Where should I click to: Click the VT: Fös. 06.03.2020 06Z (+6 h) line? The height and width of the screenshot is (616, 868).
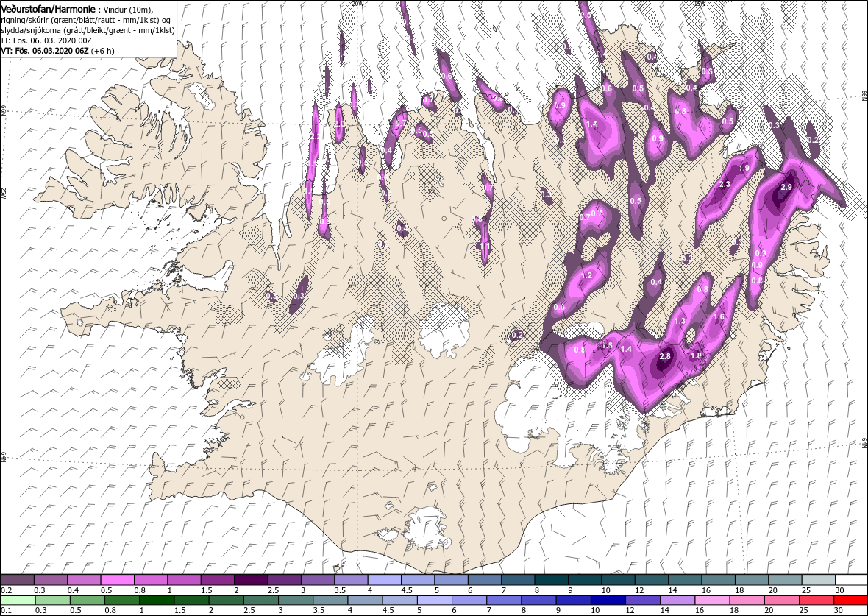(57, 50)
